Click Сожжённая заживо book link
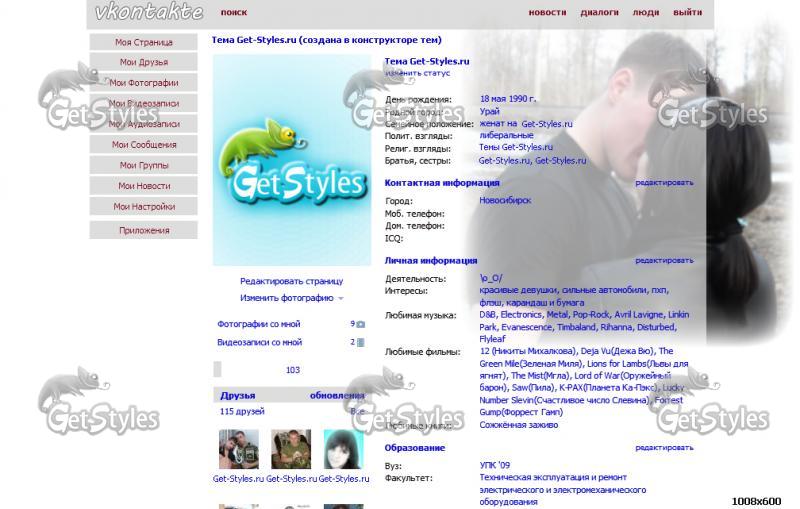Viewport: 800px width, 509px height. [x=518, y=425]
